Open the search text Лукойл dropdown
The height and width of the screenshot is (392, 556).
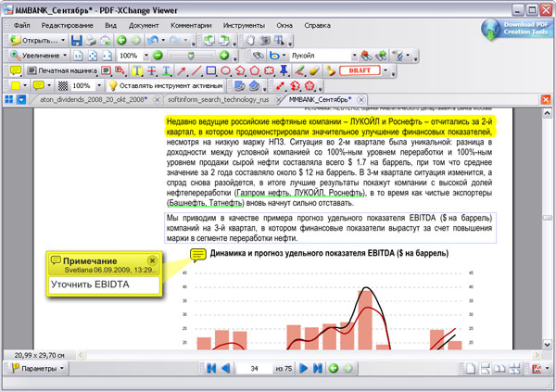tap(354, 56)
